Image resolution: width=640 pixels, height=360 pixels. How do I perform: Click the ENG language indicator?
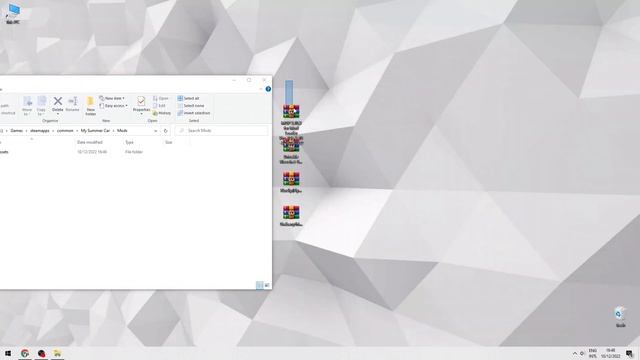click(x=592, y=353)
